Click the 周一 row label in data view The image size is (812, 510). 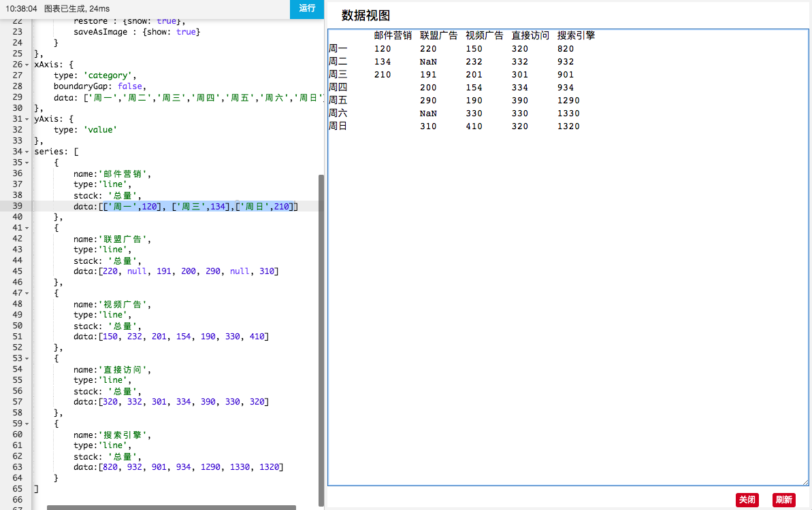(338, 48)
